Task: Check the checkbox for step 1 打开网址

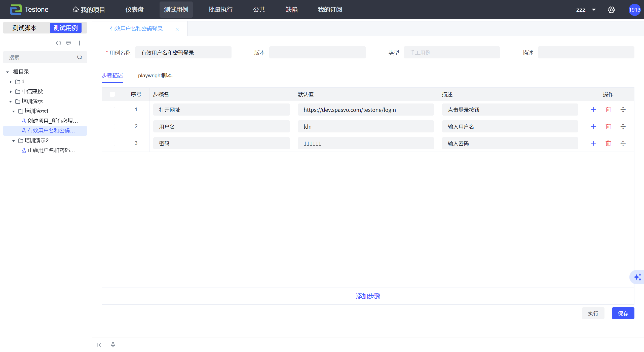Action: click(x=112, y=110)
